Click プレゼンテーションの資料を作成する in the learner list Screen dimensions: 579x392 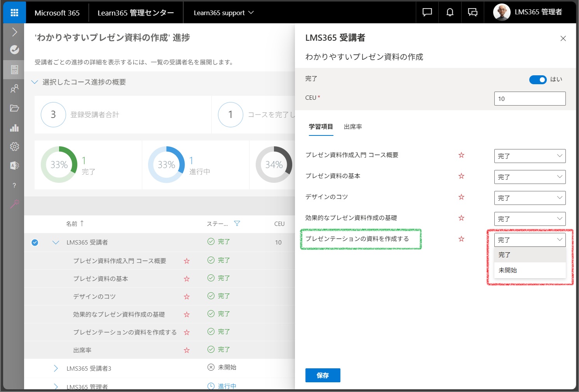click(125, 333)
